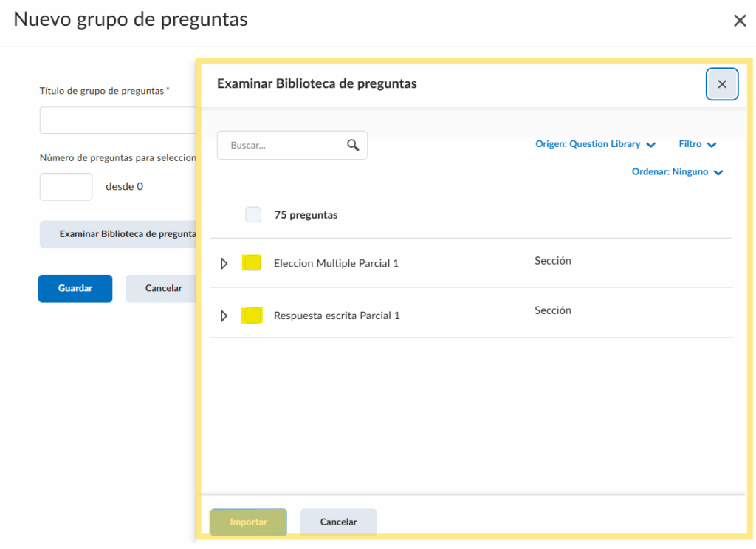
Task: Close the Nuevo grupo de preguntas window
Action: (x=739, y=21)
